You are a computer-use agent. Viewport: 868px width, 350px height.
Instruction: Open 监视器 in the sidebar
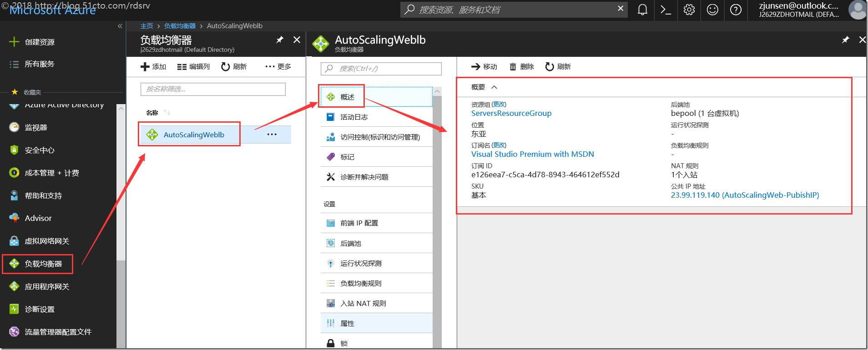pos(36,127)
